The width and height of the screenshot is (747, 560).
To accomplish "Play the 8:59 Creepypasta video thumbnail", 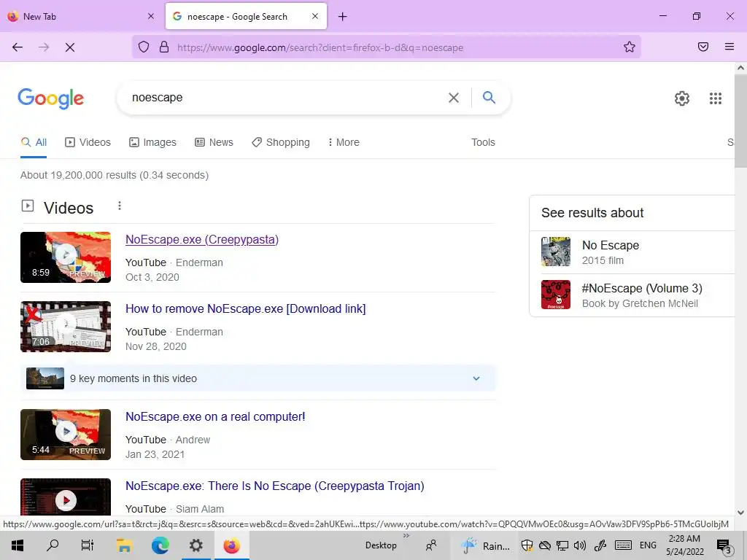I will pos(66,257).
